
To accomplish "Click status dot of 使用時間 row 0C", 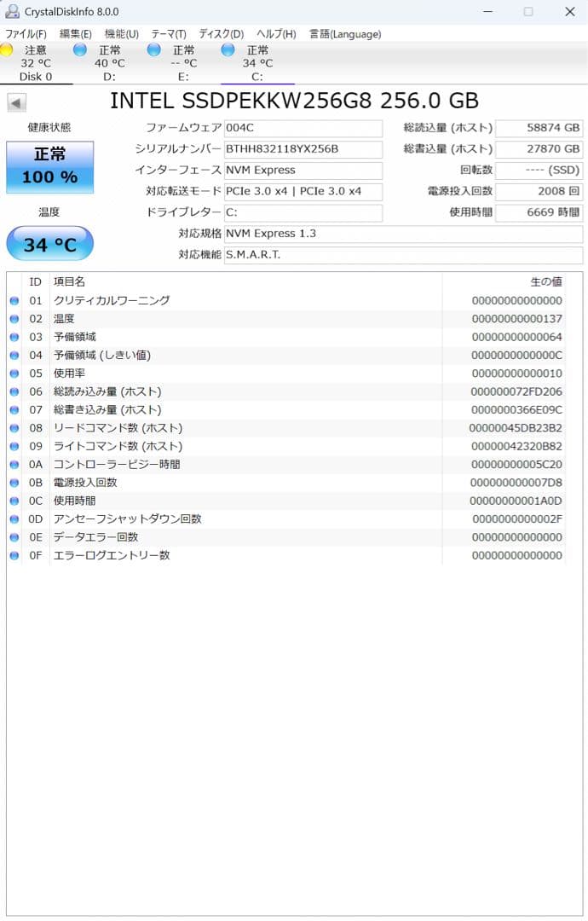I will [x=14, y=501].
